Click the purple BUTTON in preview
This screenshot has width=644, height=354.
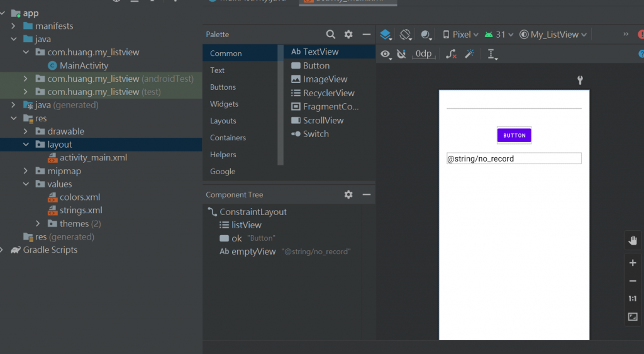pos(514,135)
